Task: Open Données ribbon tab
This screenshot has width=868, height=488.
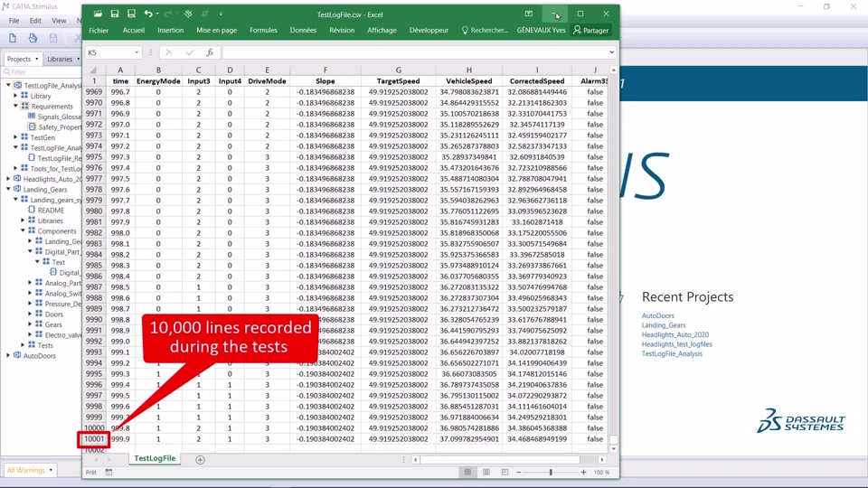Action: click(304, 31)
